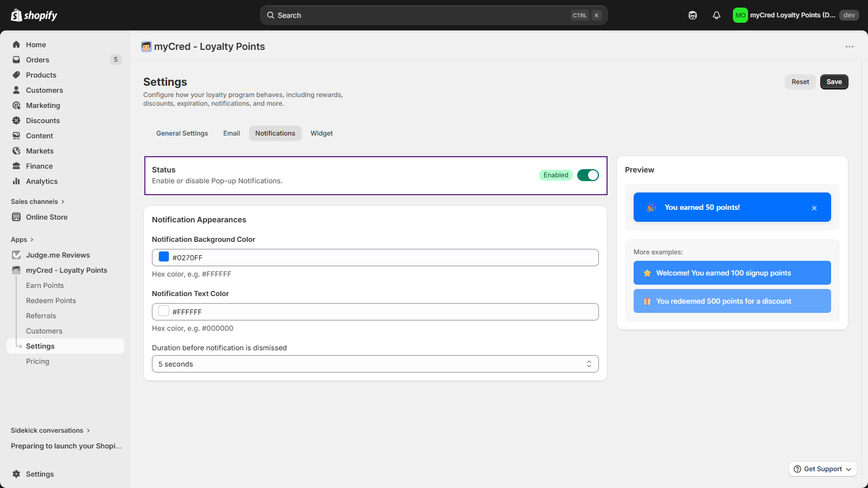Switch to the General Settings tab
The image size is (868, 488).
182,133
